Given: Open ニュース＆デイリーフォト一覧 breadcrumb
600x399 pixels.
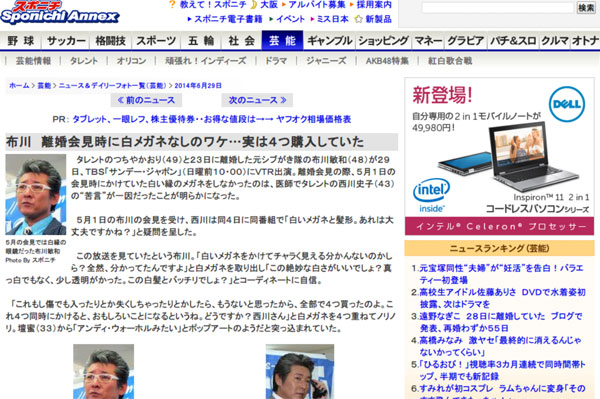Looking at the screenshot, I should point(112,86).
